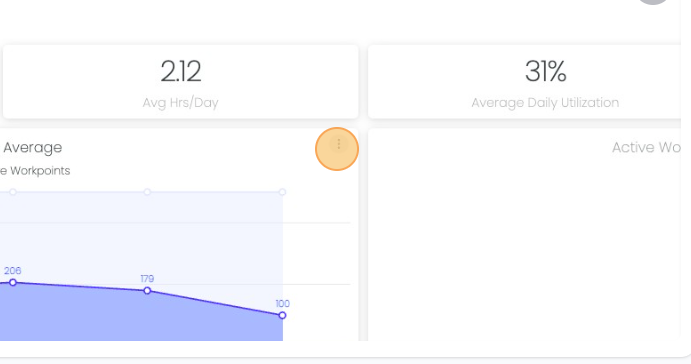Image resolution: width=691 pixels, height=364 pixels.
Task: Click the leftmost faded upper line marker
Action: (x=13, y=192)
